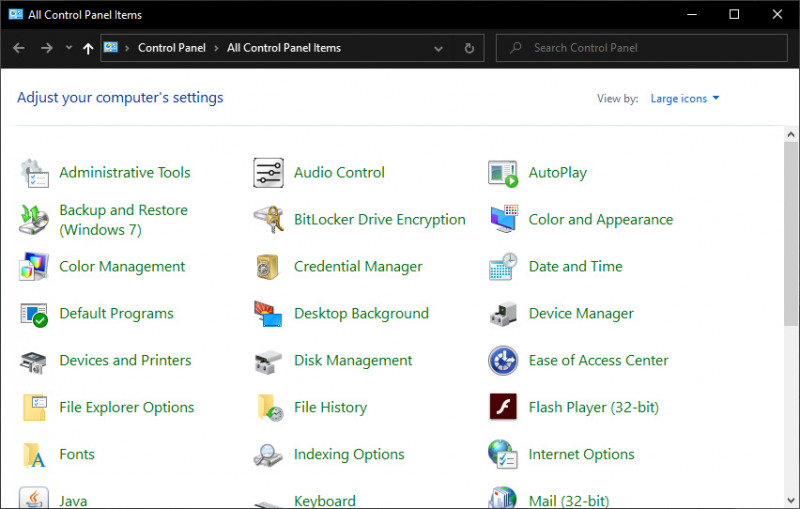The width and height of the screenshot is (800, 509).
Task: Go up one level with up arrow
Action: coord(88,48)
